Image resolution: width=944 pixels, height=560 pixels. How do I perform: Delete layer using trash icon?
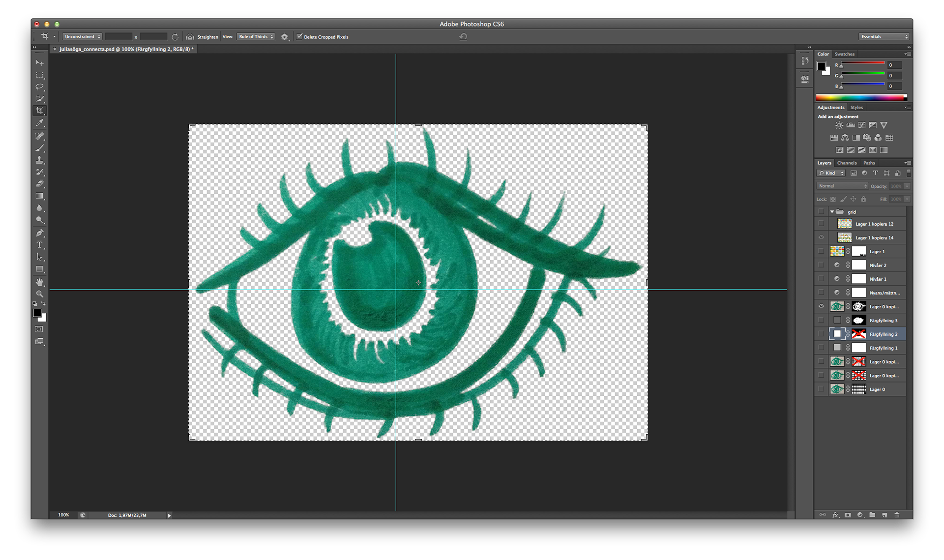click(x=897, y=515)
